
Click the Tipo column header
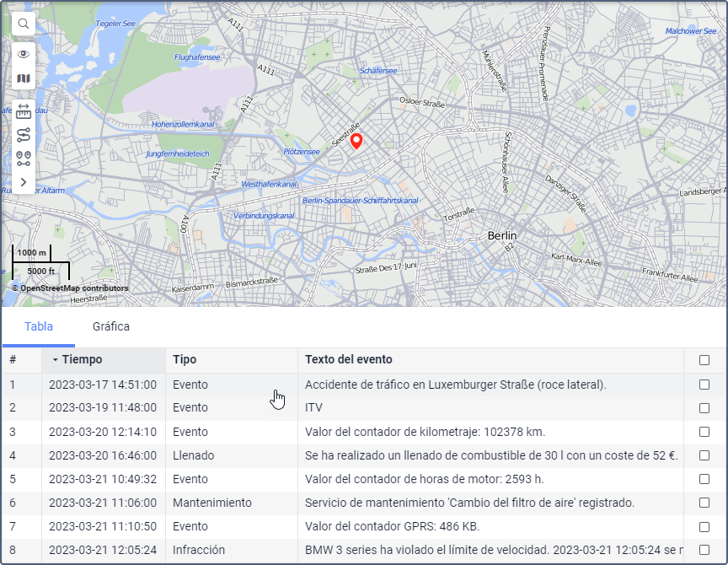(x=231, y=359)
